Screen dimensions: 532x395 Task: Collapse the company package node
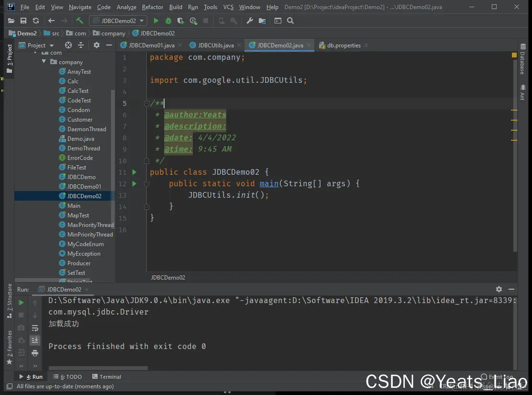44,61
